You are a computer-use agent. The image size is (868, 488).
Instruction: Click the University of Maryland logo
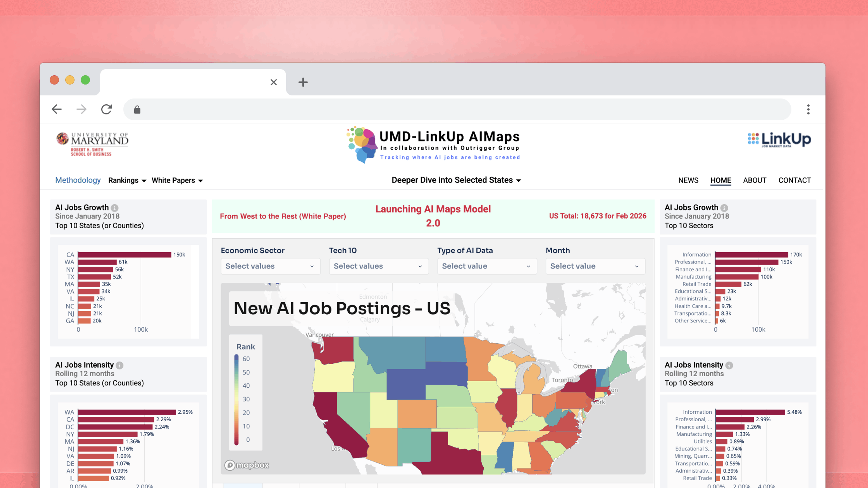(92, 144)
